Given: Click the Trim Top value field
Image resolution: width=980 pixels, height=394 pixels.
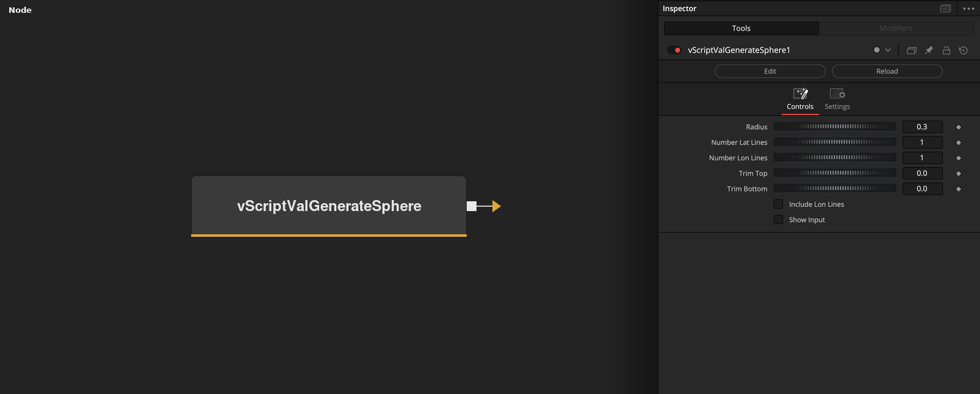Looking at the screenshot, I should pos(922,173).
